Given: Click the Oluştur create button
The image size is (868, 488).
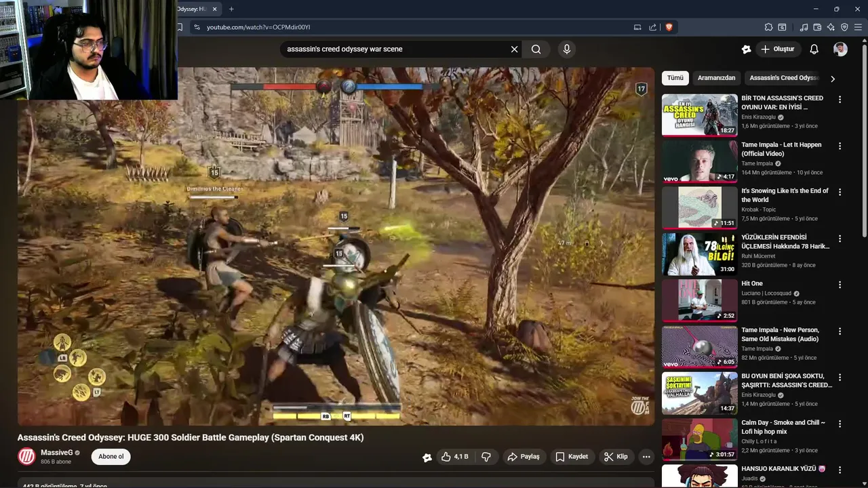Looking at the screenshot, I should [x=777, y=49].
